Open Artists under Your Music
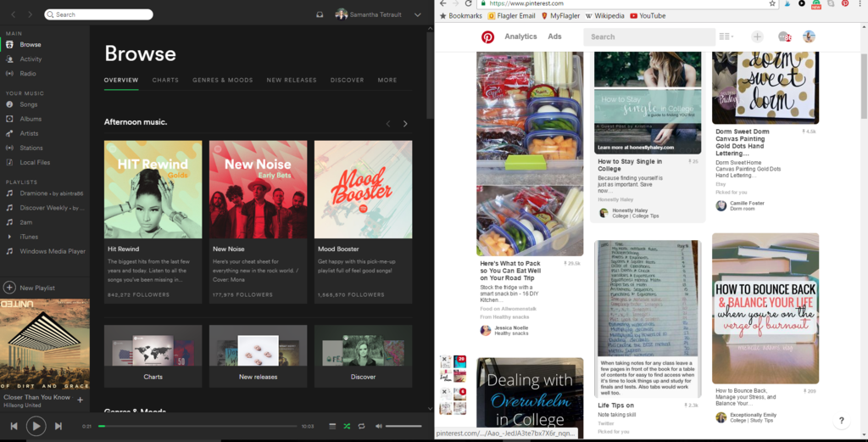Image resolution: width=868 pixels, height=442 pixels. click(29, 133)
